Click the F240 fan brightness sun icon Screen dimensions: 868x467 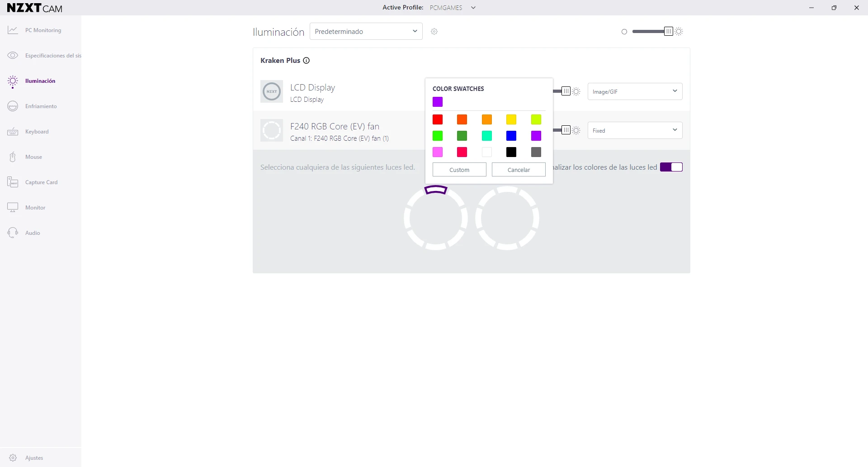(576, 130)
